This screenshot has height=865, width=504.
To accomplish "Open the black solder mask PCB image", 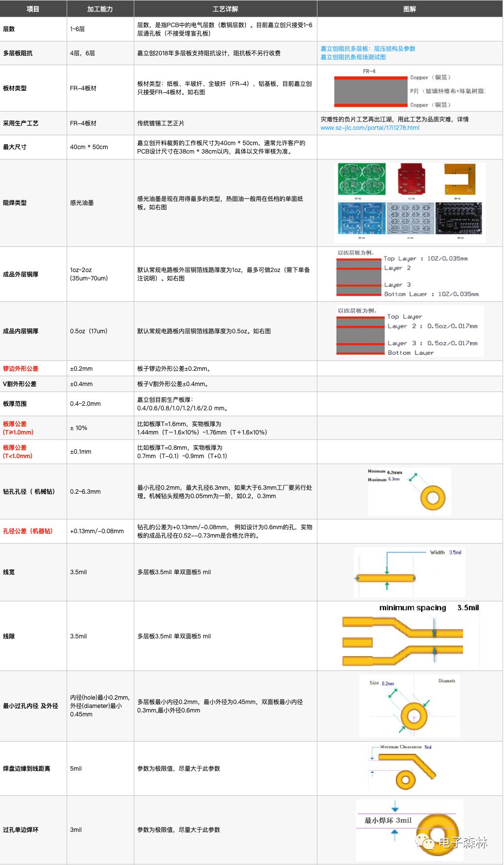I will click(459, 219).
